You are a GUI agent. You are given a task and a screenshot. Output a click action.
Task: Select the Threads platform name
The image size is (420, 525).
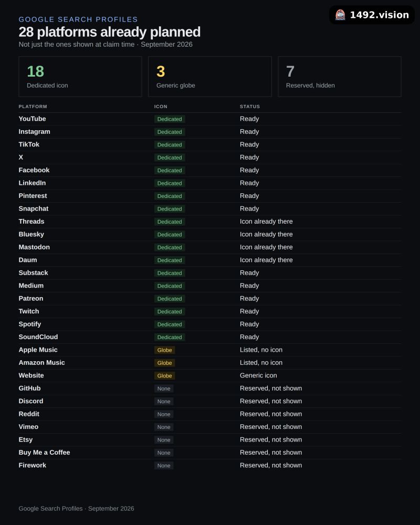(31, 222)
